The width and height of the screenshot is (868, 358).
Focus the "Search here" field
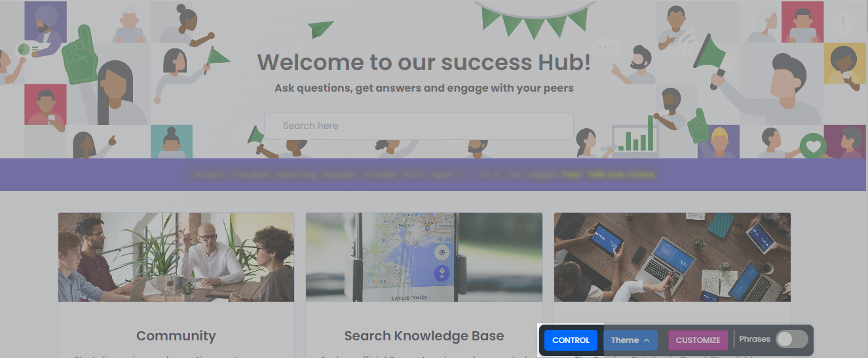tap(419, 126)
